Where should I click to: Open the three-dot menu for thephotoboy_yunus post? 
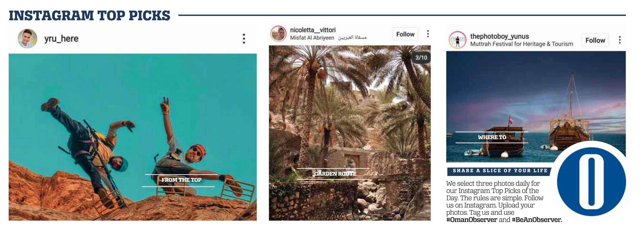tap(620, 40)
